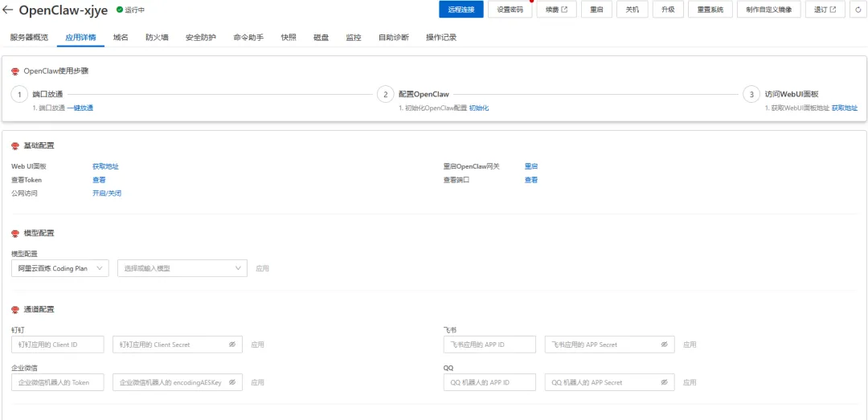Focus the 钉钉应用的 Client ID field

tap(58, 345)
